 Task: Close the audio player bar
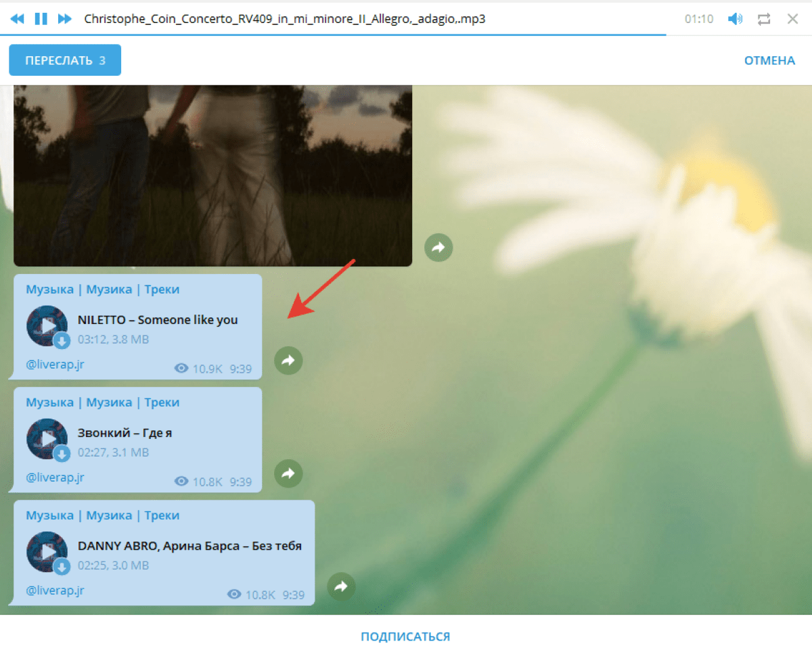point(793,19)
